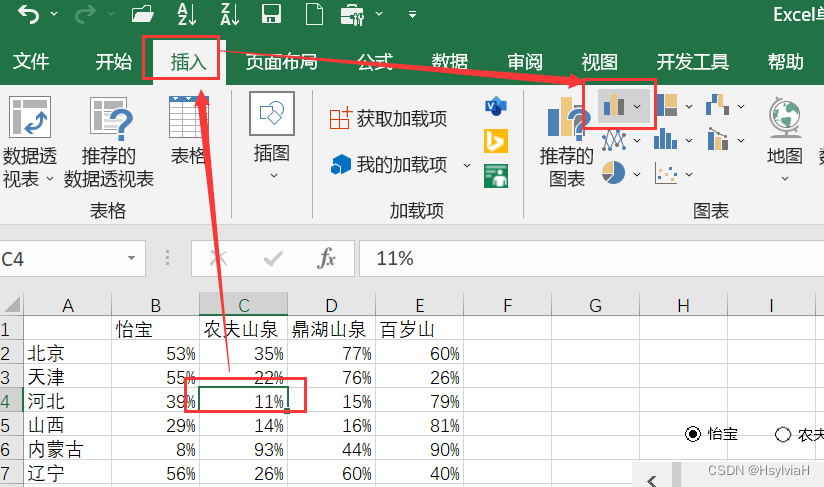The height and width of the screenshot is (487, 824).
Task: Click the formula bar cancel X button
Action: click(218, 258)
